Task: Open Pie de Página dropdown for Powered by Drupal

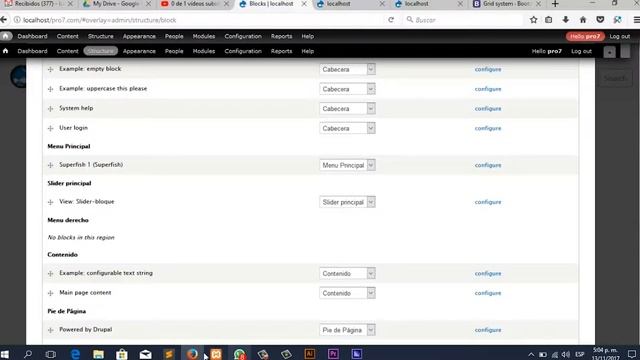Action: (x=347, y=330)
